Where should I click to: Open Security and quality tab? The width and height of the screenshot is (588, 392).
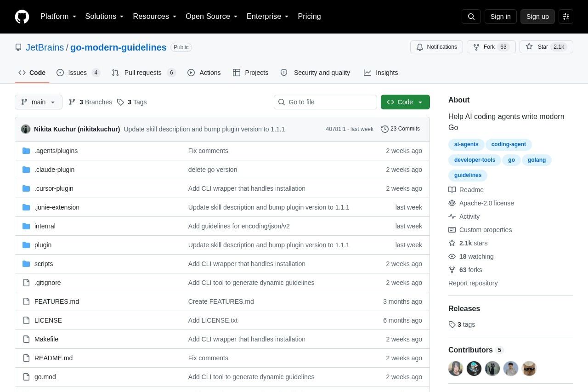click(x=316, y=73)
